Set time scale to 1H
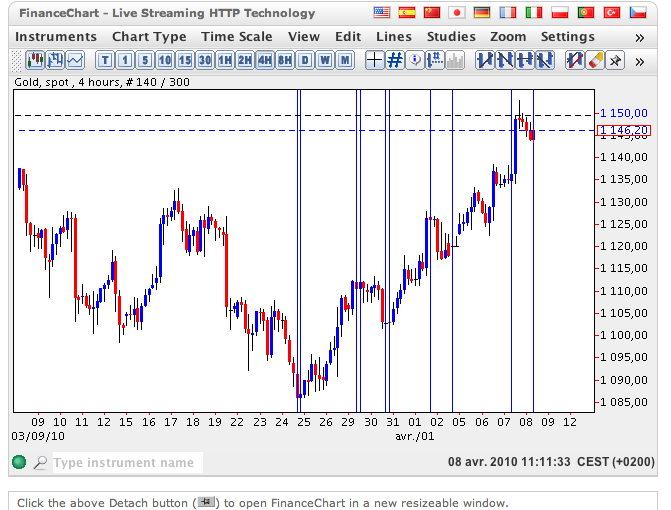The width and height of the screenshot is (671, 510). 225,60
